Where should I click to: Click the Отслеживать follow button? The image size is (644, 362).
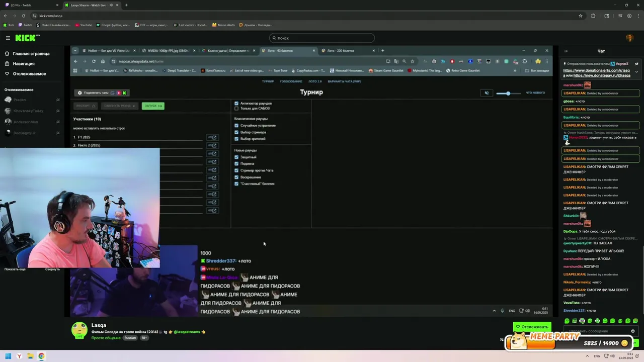pos(532,327)
